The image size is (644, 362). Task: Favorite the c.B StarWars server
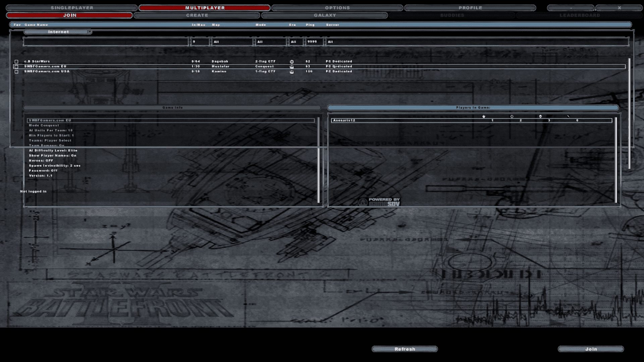tap(16, 62)
